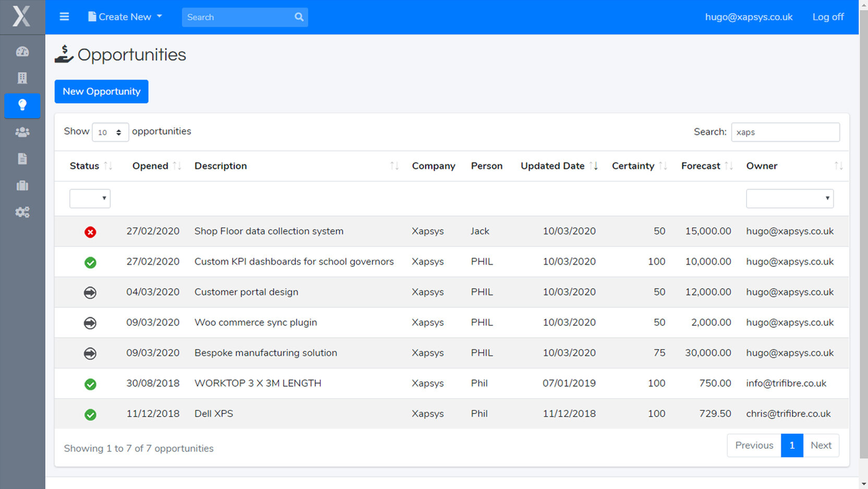This screenshot has height=489, width=868.
Task: Click the Log off link
Action: coord(828,17)
